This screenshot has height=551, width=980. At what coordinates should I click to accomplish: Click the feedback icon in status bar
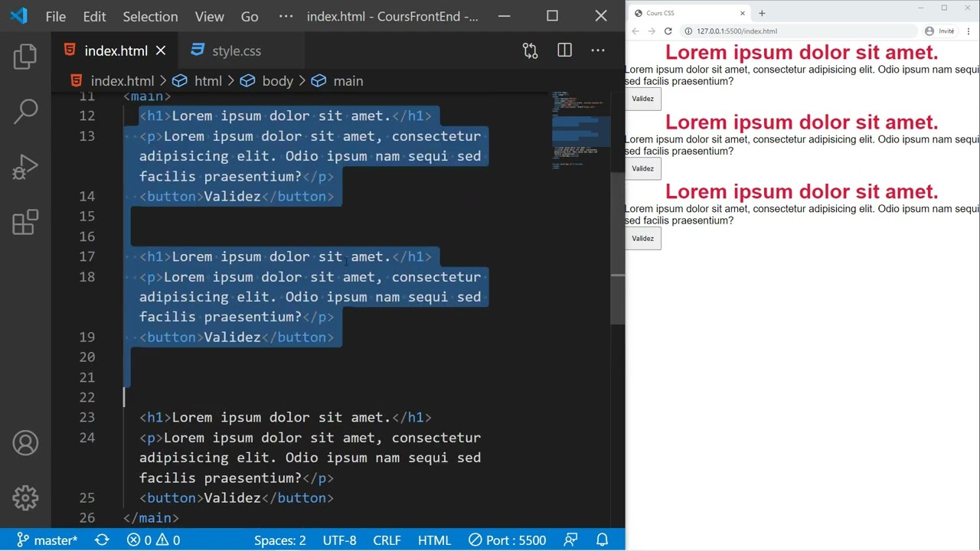(x=570, y=540)
